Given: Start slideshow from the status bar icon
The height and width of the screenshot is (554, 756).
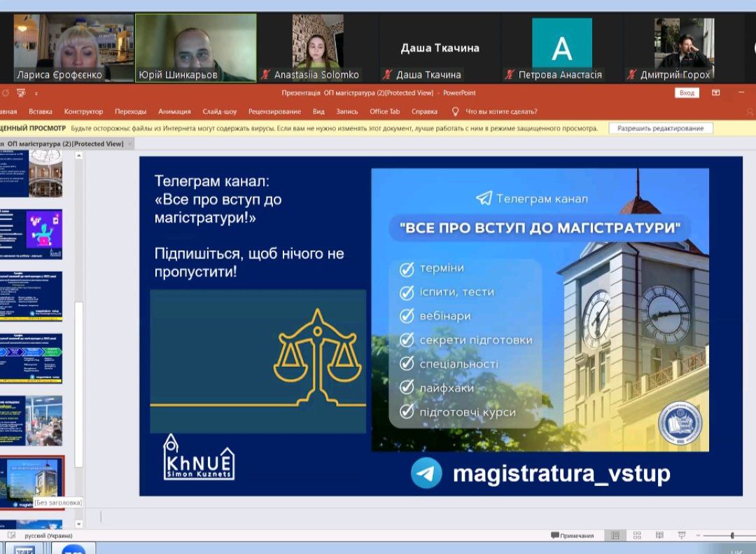Looking at the screenshot, I should (682, 536).
